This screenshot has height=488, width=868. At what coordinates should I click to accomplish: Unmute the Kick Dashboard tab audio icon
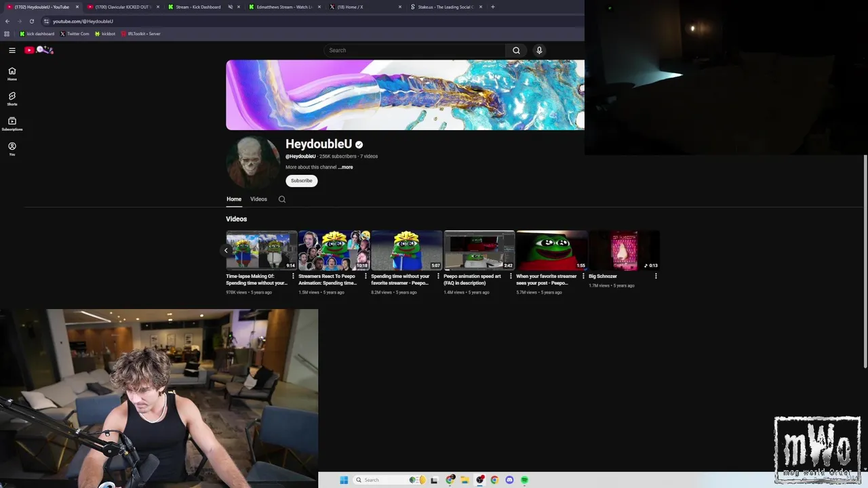point(230,7)
